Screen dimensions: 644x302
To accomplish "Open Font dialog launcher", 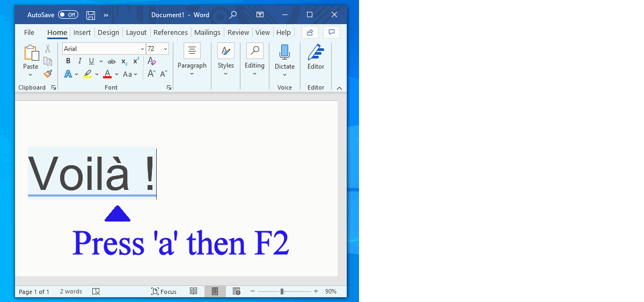I will point(169,87).
